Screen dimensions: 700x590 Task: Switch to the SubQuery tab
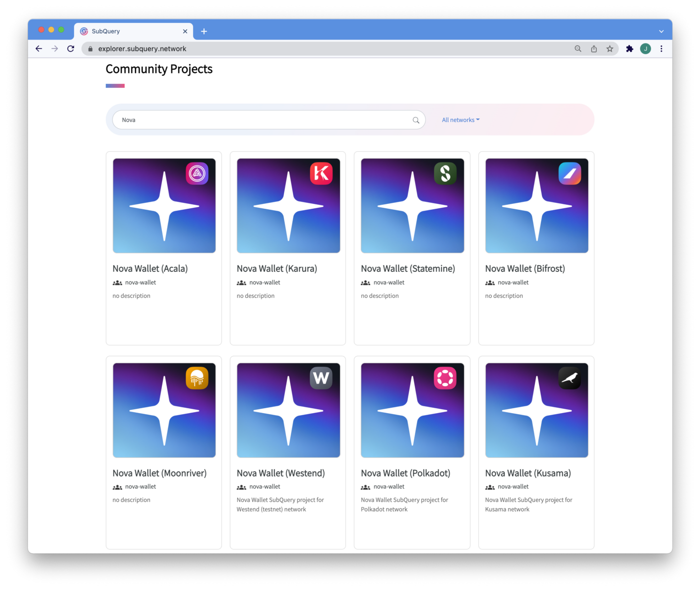(x=133, y=31)
